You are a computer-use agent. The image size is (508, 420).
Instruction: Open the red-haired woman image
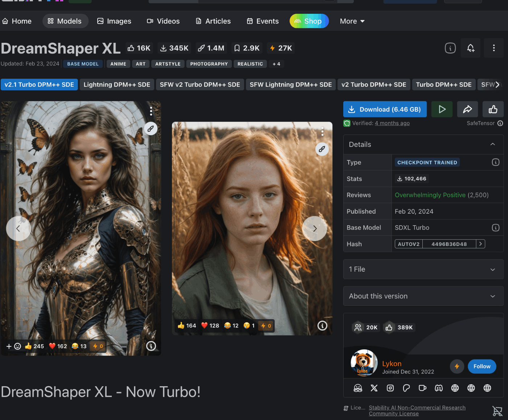252,228
